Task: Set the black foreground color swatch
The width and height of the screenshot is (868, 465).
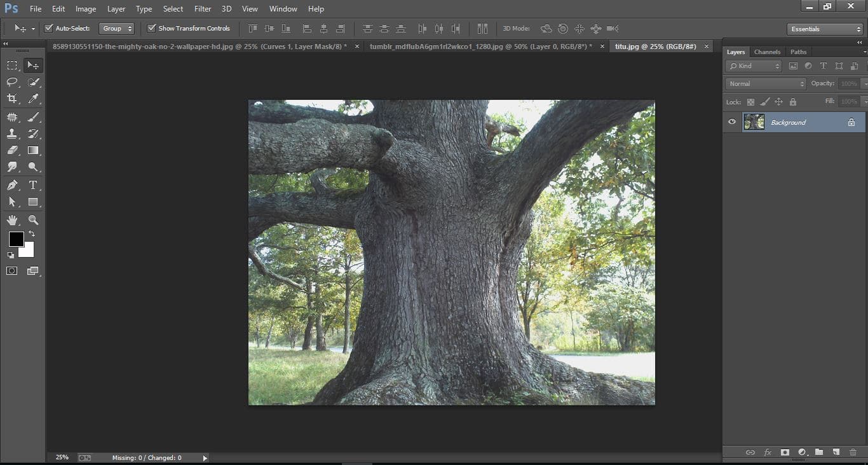Action: tap(16, 240)
